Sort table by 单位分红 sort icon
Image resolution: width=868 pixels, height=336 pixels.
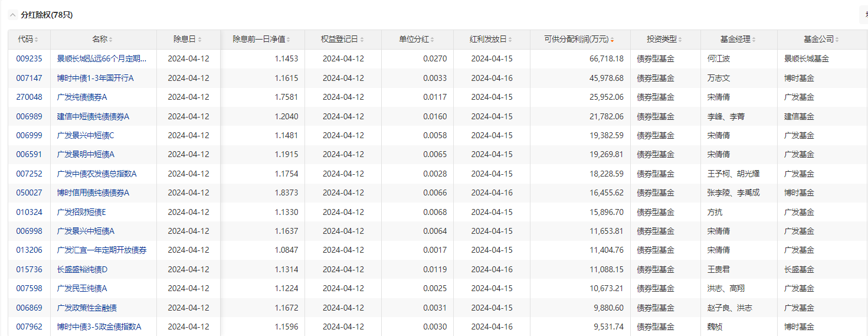coord(433,40)
